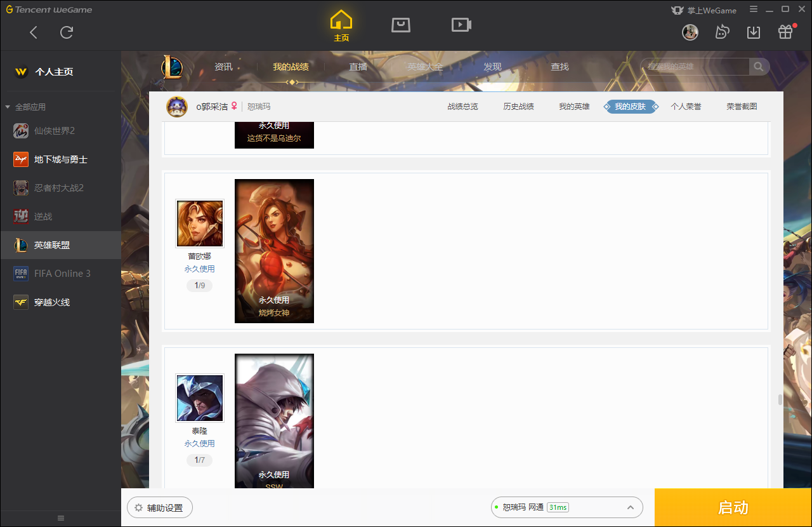Select 逆战 in the game list

[60, 217]
